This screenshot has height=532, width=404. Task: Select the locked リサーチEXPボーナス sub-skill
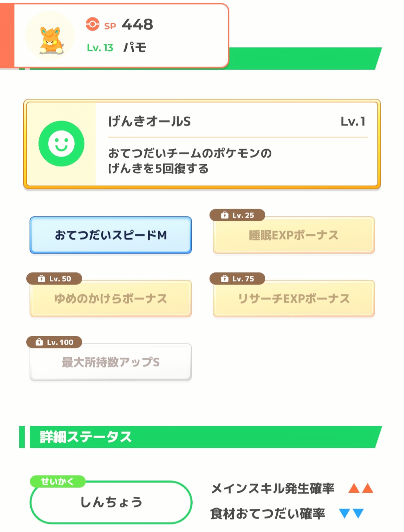pyautogui.click(x=294, y=299)
